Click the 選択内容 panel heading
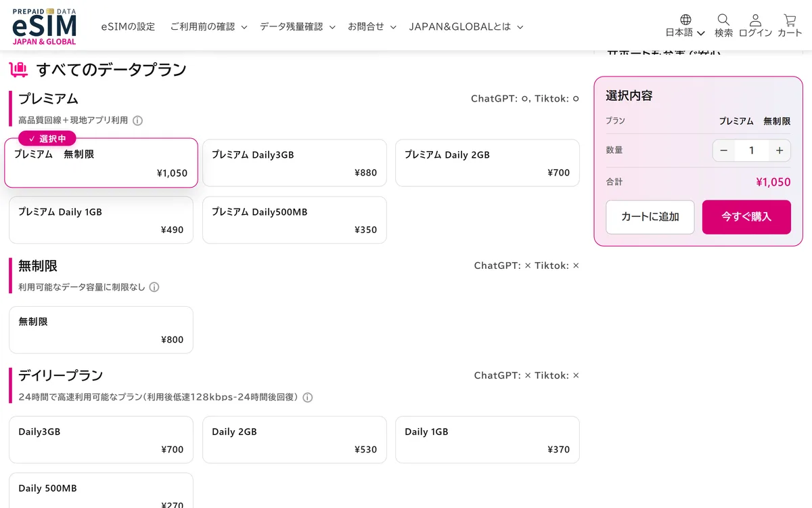 pyautogui.click(x=629, y=96)
